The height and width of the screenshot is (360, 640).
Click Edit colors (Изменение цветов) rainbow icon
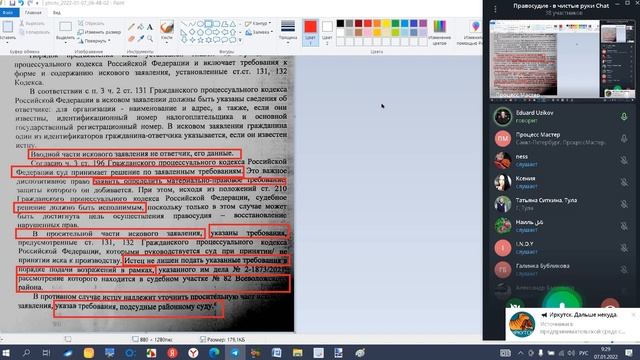440,27
